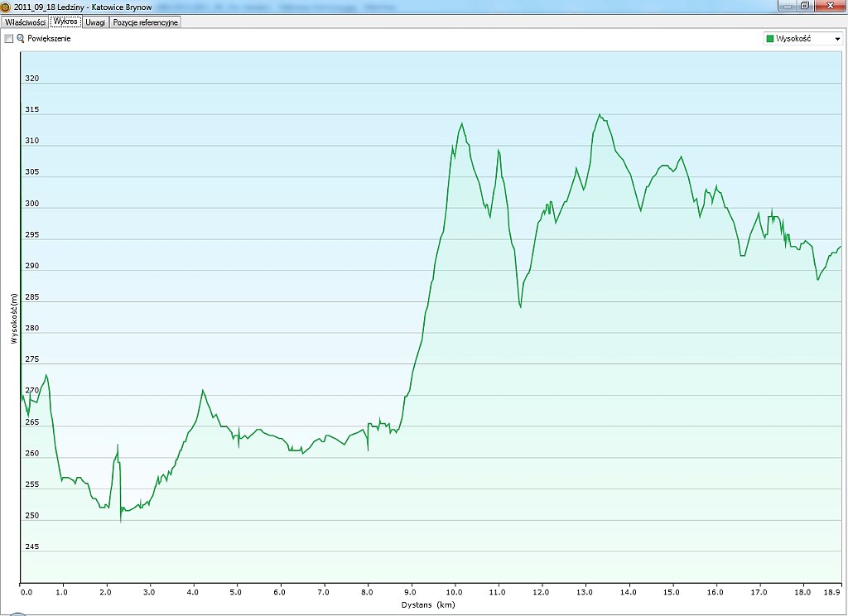Restore down the window size

point(804,6)
